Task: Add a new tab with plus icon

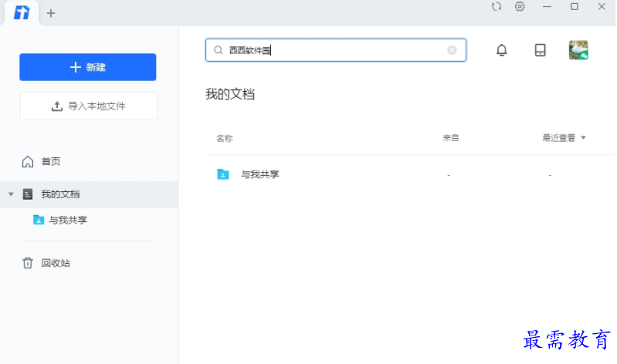Action: tap(51, 13)
